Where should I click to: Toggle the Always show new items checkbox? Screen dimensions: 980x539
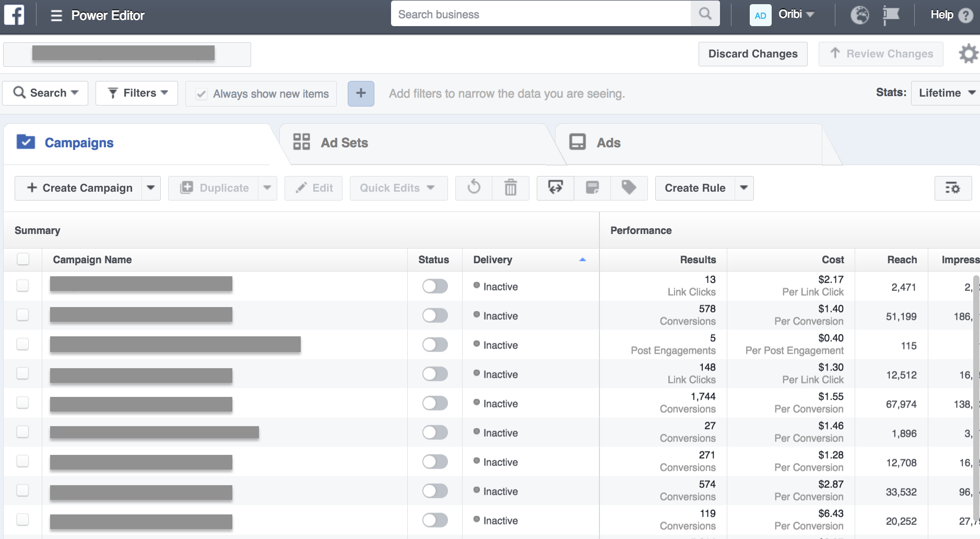coord(202,94)
